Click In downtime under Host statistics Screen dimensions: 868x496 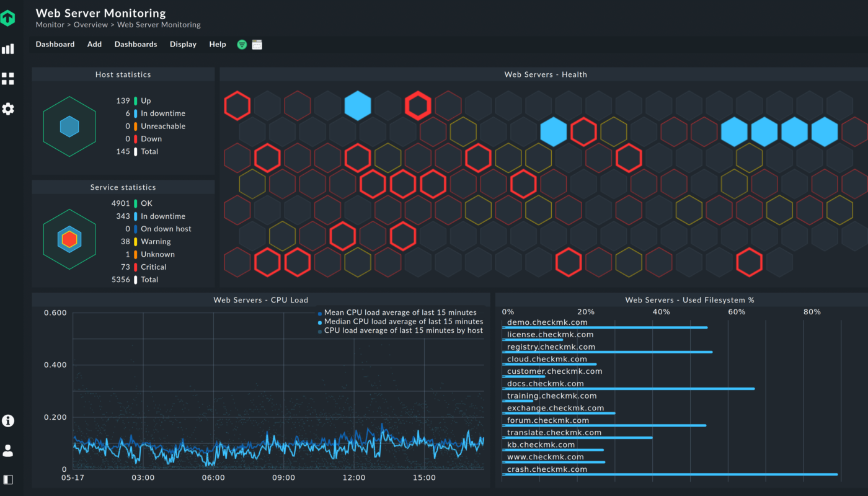click(x=163, y=113)
